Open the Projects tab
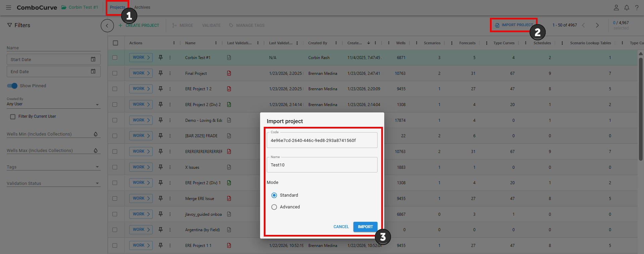Viewport: 644px width, 254px height. pyautogui.click(x=117, y=7)
